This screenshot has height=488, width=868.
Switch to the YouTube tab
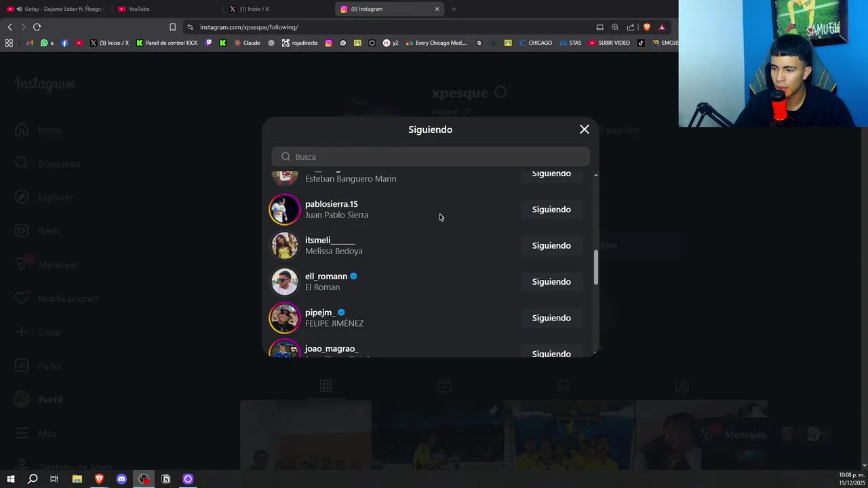point(166,9)
